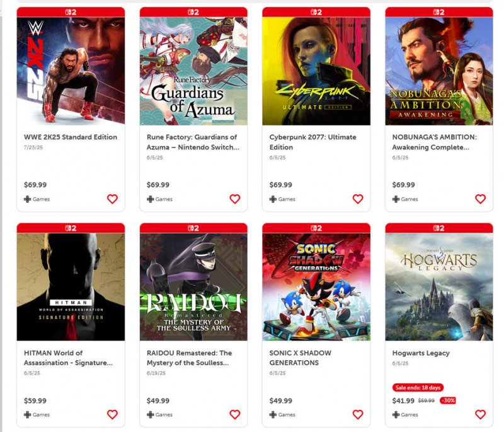Open Rune Factory: Guardians of Azuma title link
504x432 pixels.
click(x=193, y=142)
